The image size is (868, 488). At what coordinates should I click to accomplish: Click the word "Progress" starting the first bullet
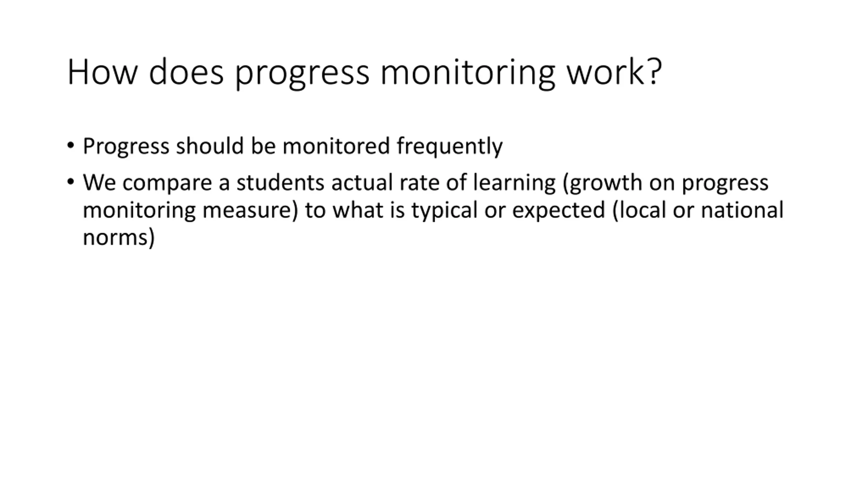tap(126, 146)
